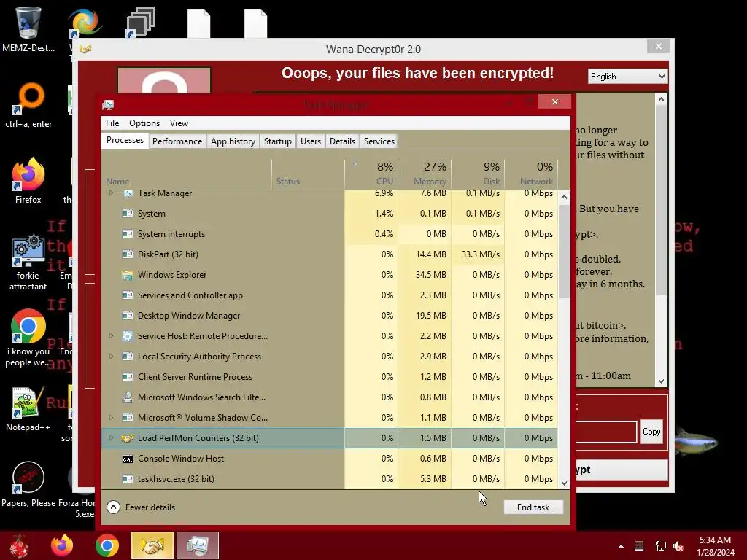Select the Services and Controller app row

coord(329,295)
